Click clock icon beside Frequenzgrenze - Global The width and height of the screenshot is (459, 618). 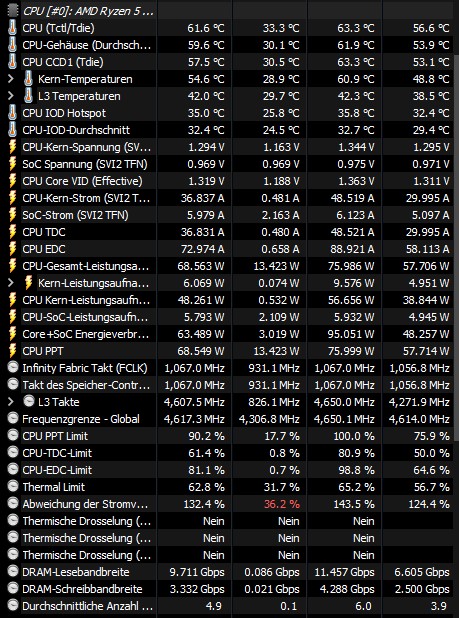point(13,419)
